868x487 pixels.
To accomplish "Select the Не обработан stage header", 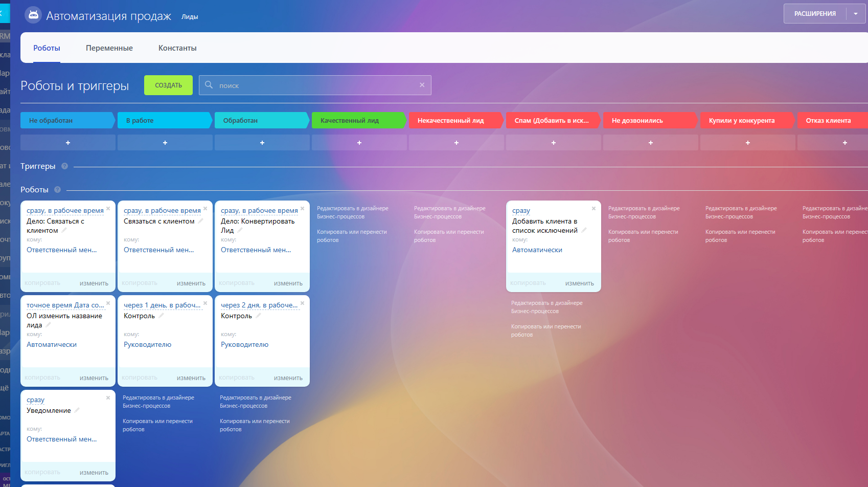I will (x=67, y=120).
